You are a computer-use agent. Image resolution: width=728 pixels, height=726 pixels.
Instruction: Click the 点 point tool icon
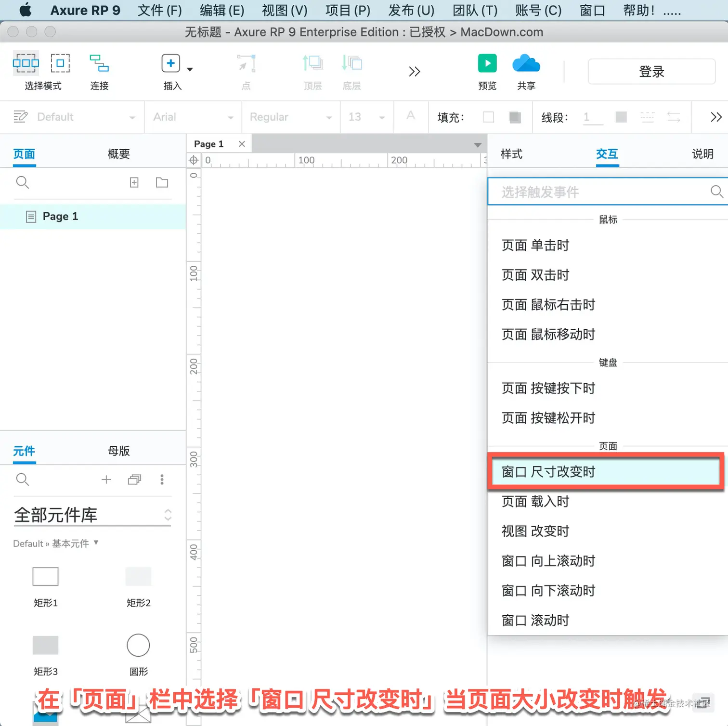246,63
